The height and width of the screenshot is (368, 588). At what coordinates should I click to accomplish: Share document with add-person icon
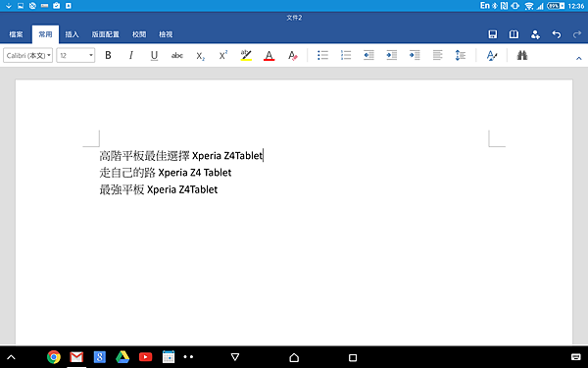click(535, 34)
